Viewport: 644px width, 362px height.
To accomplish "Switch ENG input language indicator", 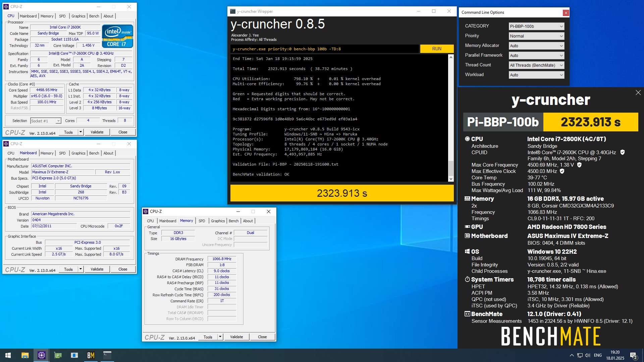I will [x=598, y=355].
